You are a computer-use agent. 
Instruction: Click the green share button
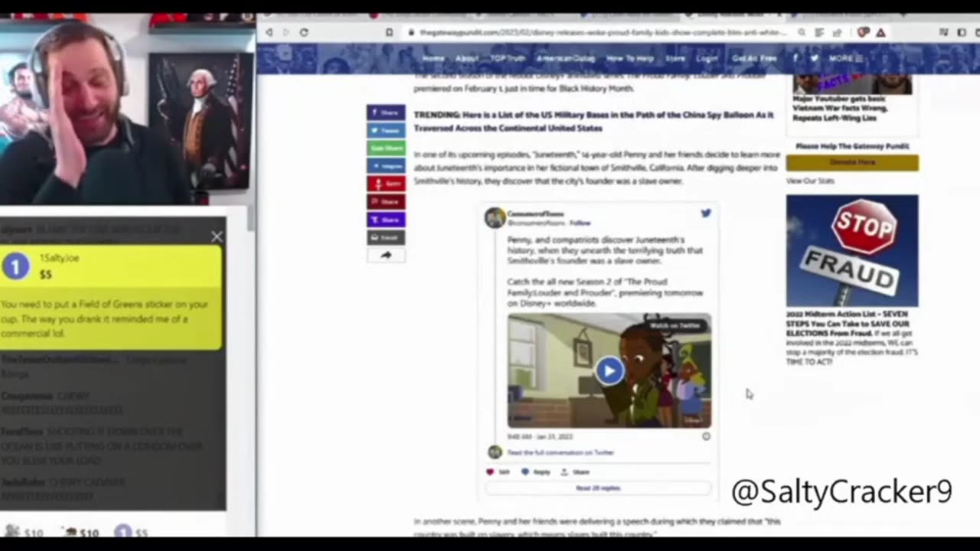point(386,148)
